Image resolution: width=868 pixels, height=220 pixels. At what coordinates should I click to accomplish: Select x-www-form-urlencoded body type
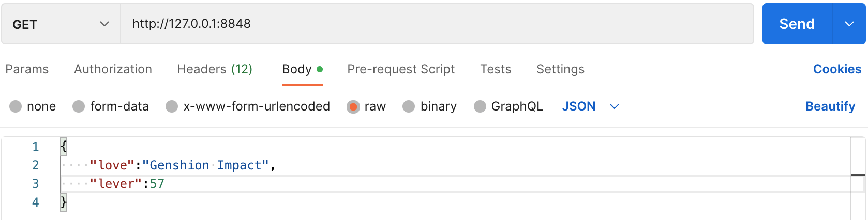[248, 106]
